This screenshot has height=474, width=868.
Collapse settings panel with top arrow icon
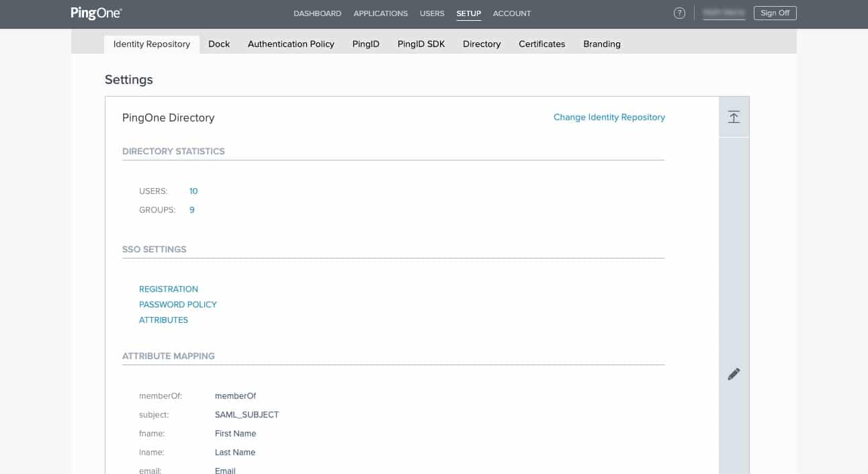tap(734, 117)
